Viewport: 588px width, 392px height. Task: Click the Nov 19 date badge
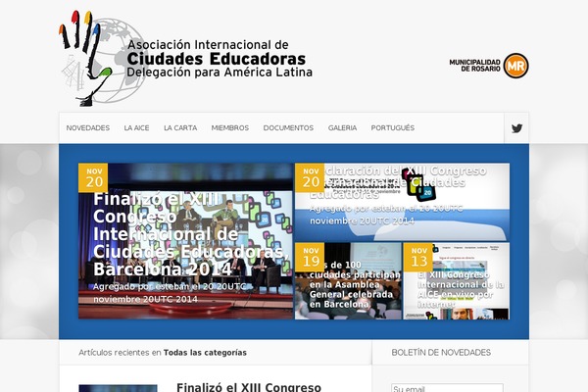[x=310, y=257]
